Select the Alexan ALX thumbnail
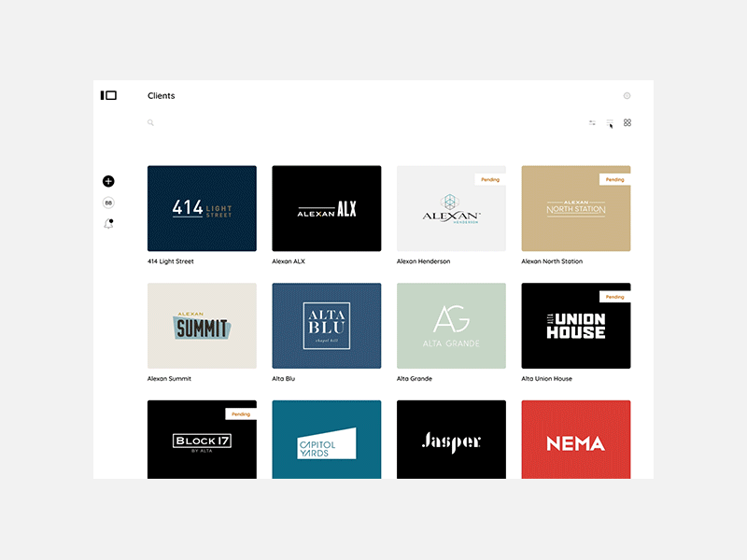The height and width of the screenshot is (560, 747). (x=326, y=208)
